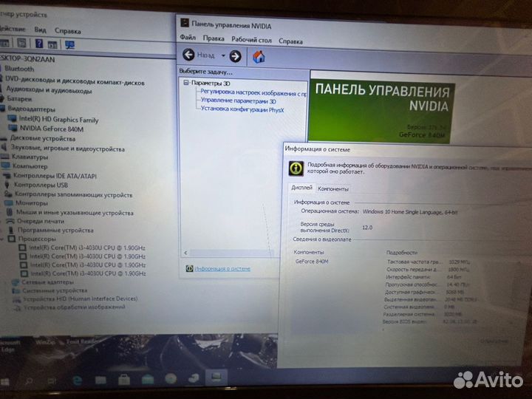Select the Клавиатуры category

pos(30,157)
